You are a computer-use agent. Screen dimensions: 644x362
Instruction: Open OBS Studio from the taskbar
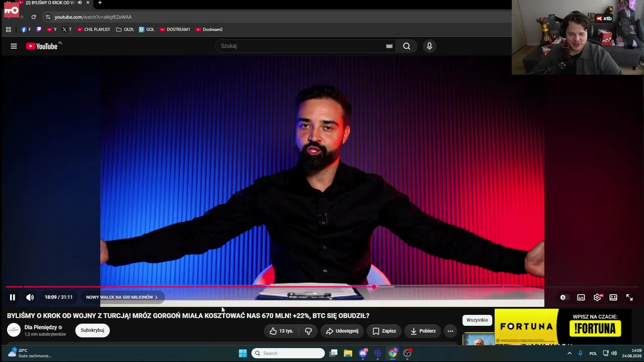pos(408,353)
